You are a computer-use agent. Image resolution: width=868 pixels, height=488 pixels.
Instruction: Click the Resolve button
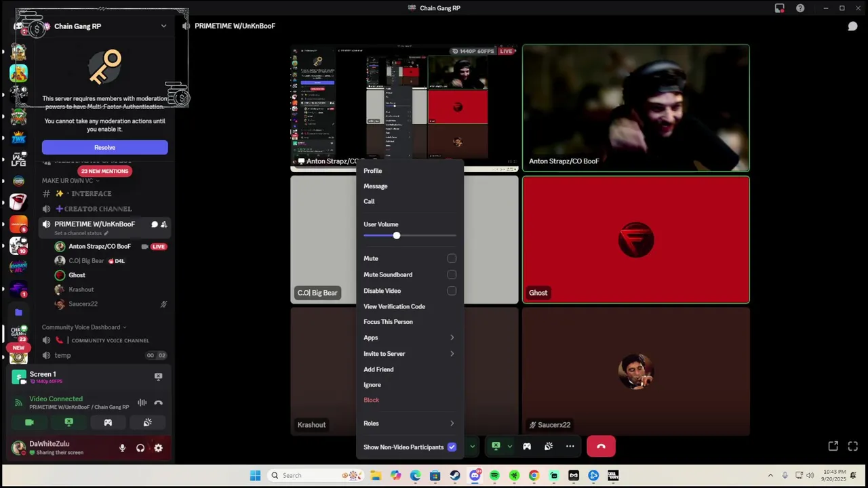point(104,148)
